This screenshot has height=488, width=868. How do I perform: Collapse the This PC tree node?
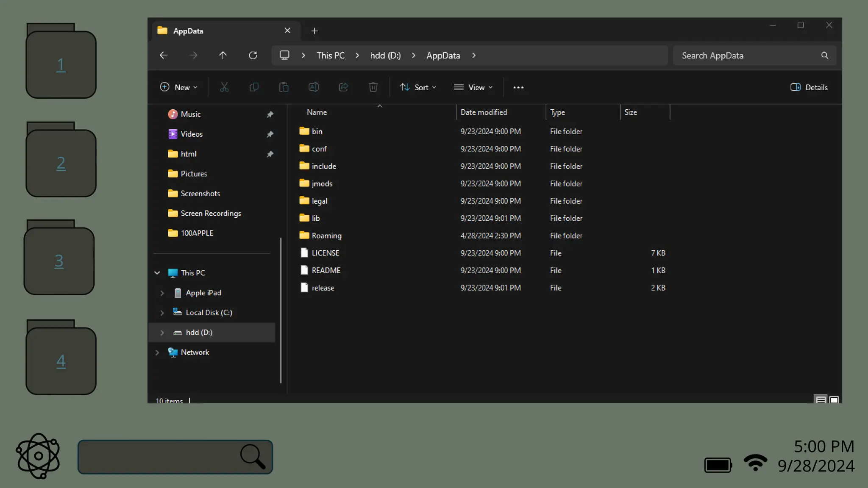(x=157, y=273)
